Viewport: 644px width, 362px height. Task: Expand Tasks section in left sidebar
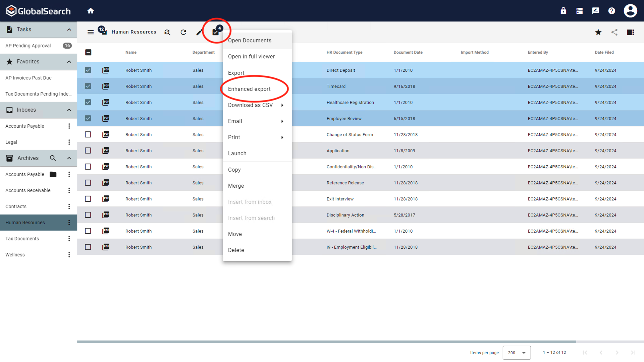click(x=68, y=29)
